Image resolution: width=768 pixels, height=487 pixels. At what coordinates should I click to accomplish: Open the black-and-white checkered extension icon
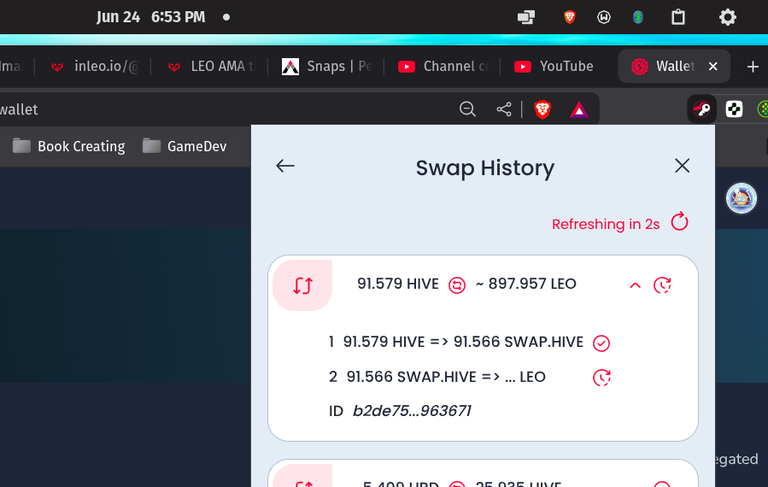[734, 109]
